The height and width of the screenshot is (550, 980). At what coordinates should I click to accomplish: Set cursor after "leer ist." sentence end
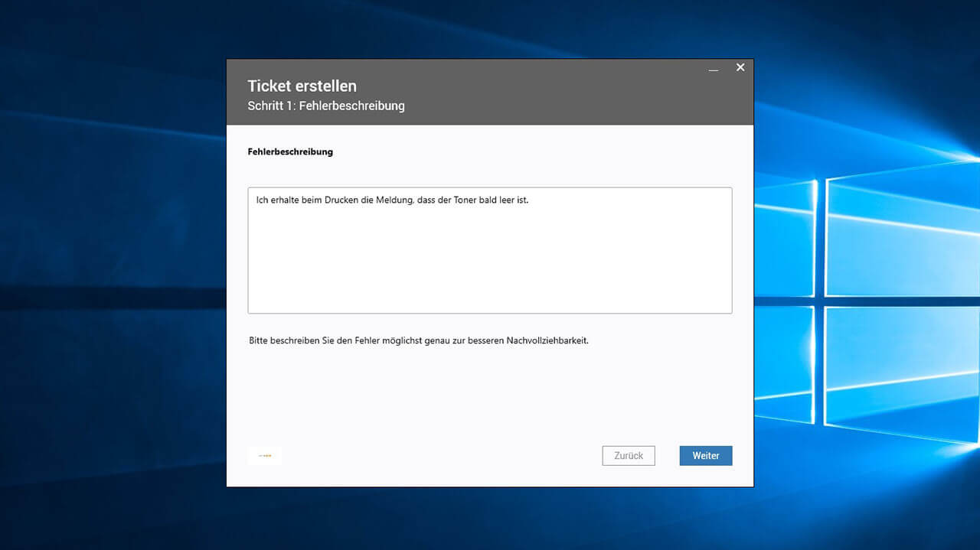pyautogui.click(x=529, y=200)
